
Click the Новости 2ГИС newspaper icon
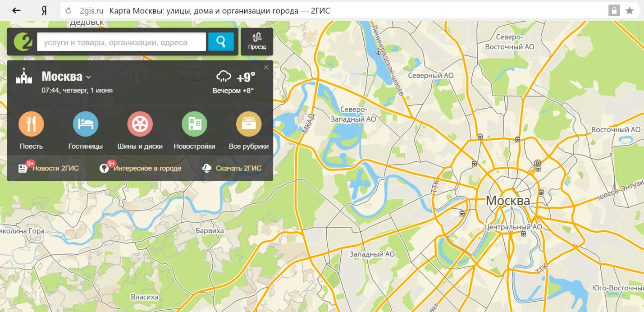click(x=23, y=169)
